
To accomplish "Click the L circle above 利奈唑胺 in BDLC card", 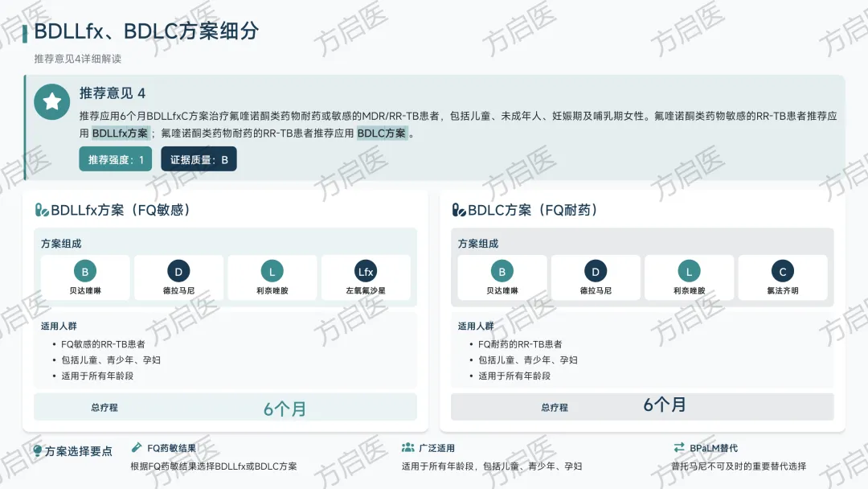I will coord(690,271).
